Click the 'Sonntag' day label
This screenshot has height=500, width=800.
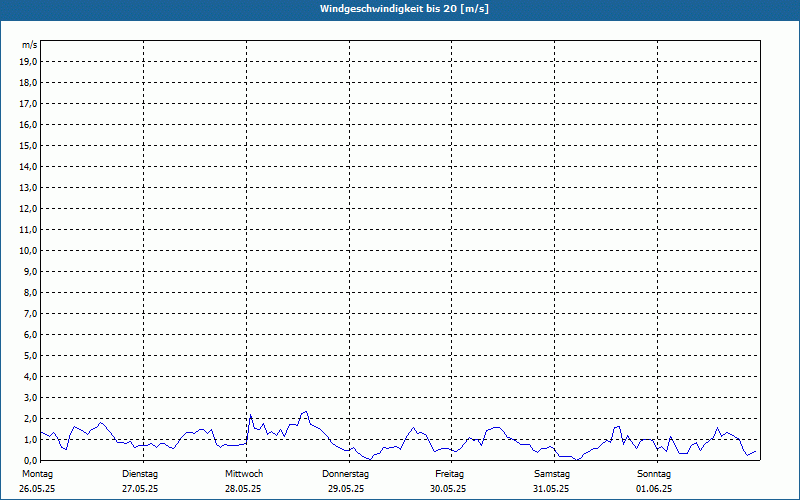[654, 474]
